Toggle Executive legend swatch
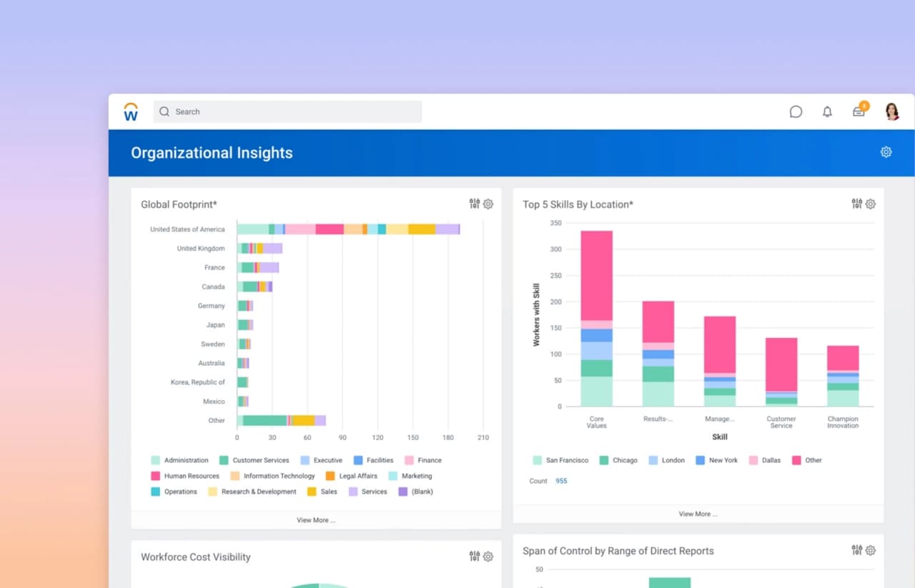The image size is (915, 588). [305, 460]
